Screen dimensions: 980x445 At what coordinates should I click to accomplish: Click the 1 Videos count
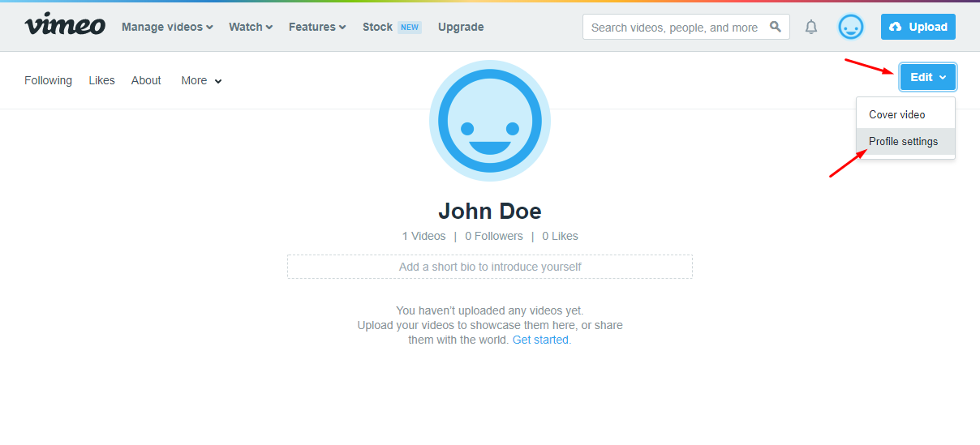coord(423,236)
